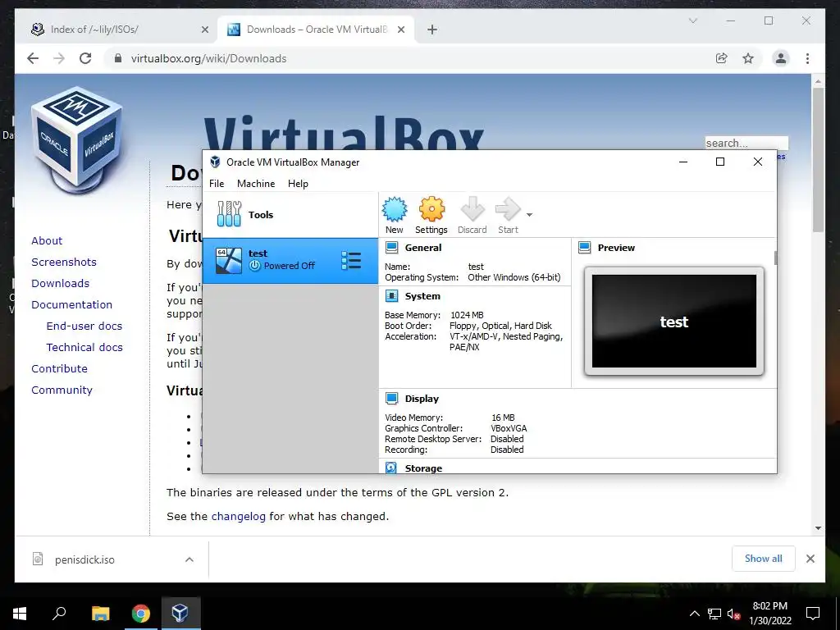Viewport: 840px width, 630px height.
Task: Open the End-user docs link
Action: tap(84, 326)
